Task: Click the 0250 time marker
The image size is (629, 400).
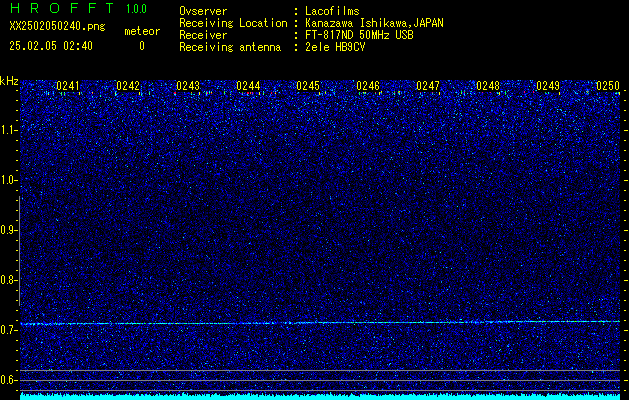Action: [x=608, y=86]
